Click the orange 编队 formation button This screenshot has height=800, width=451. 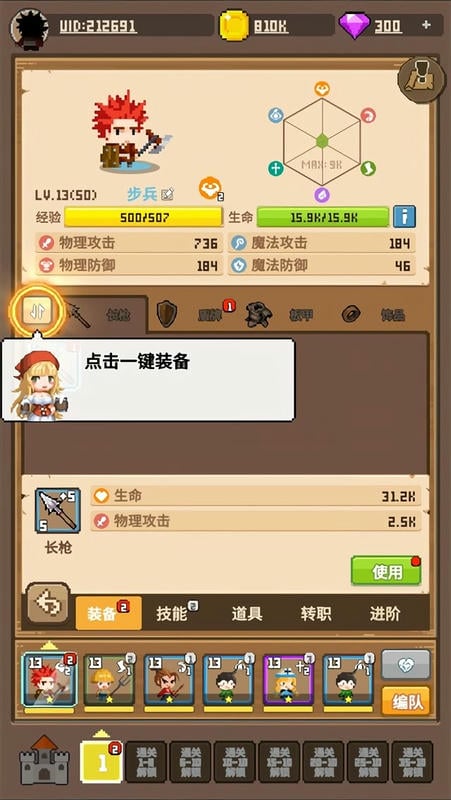pos(406,702)
